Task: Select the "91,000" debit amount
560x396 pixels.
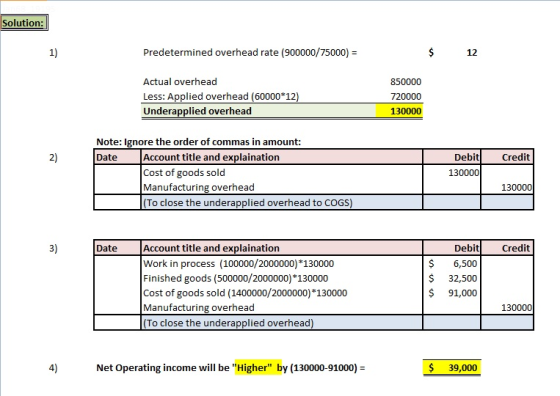Action: [463, 293]
